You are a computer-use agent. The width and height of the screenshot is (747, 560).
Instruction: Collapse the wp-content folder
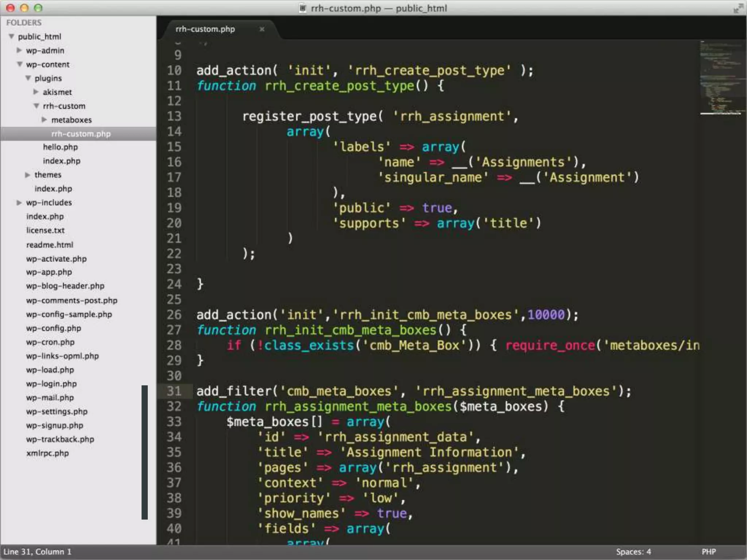click(x=19, y=64)
